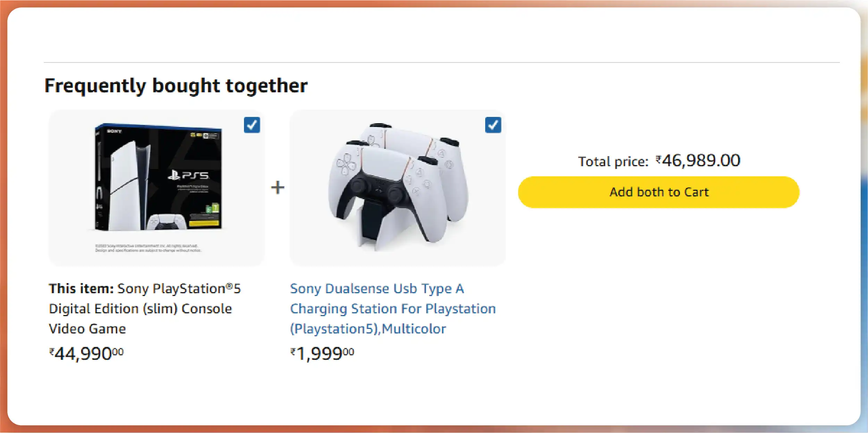
Task: Uncheck the PlayStation 5 console checkbox
Action: (x=252, y=125)
